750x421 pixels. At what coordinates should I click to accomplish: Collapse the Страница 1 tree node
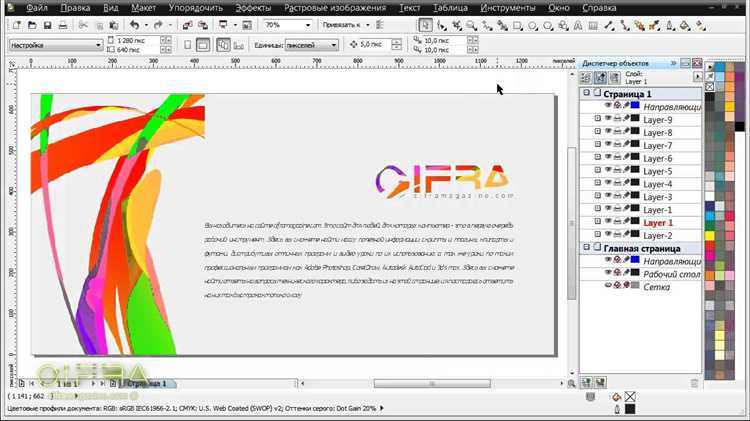[586, 93]
